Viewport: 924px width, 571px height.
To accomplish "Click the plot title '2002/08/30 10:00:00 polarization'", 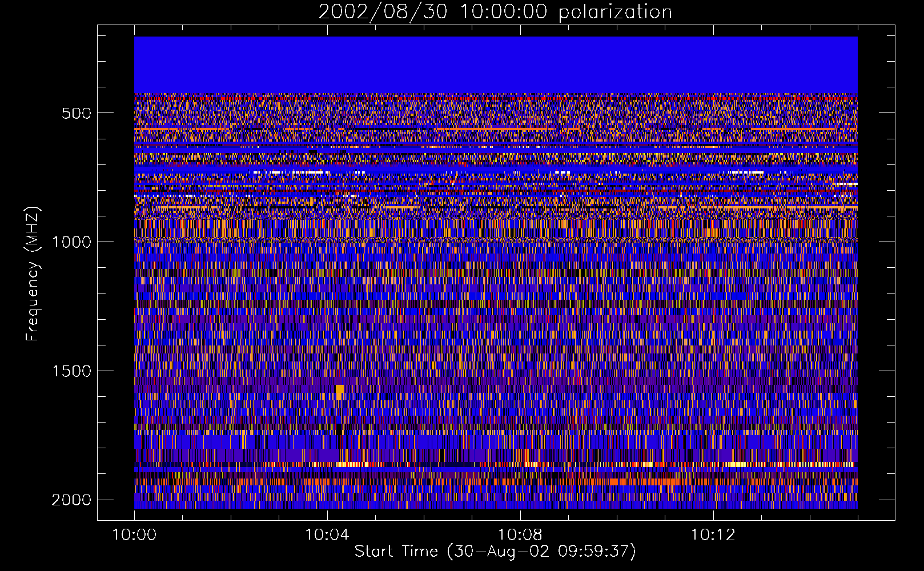I will 495,11.
